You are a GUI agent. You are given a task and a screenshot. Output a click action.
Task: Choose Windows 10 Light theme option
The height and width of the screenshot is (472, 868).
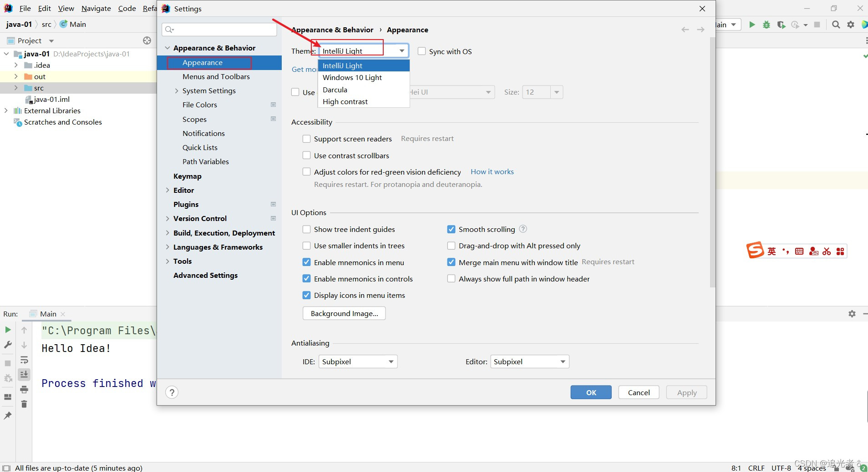[364, 78]
